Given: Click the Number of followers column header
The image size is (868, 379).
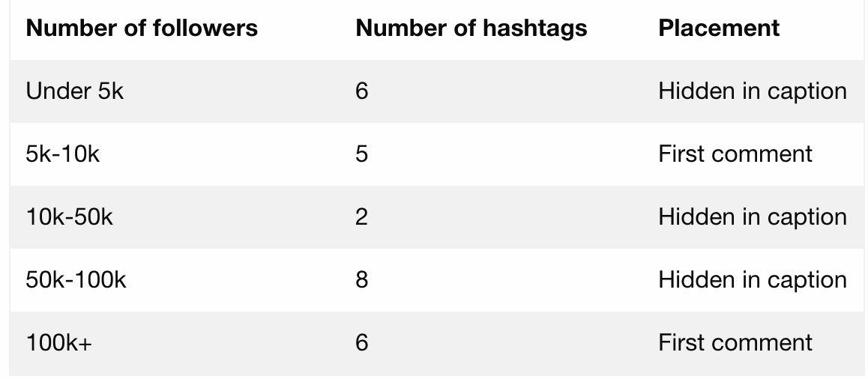Looking at the screenshot, I should coord(142,28).
